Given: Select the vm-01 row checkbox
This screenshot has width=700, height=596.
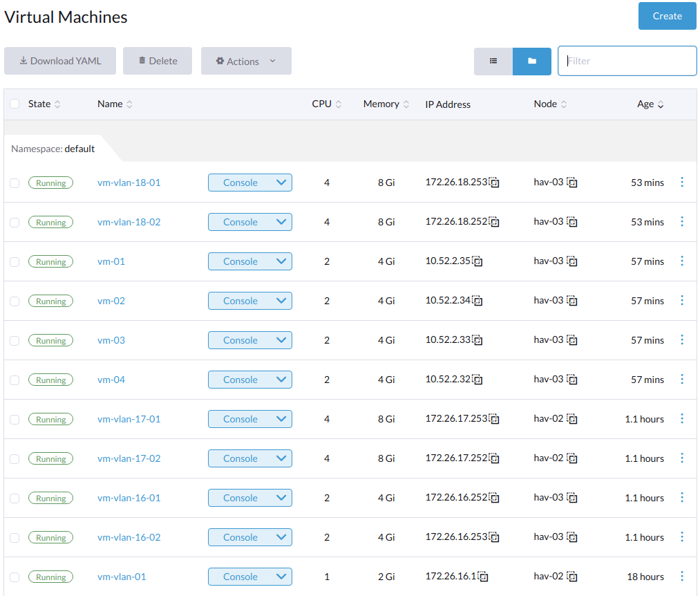Looking at the screenshot, I should (x=15, y=262).
